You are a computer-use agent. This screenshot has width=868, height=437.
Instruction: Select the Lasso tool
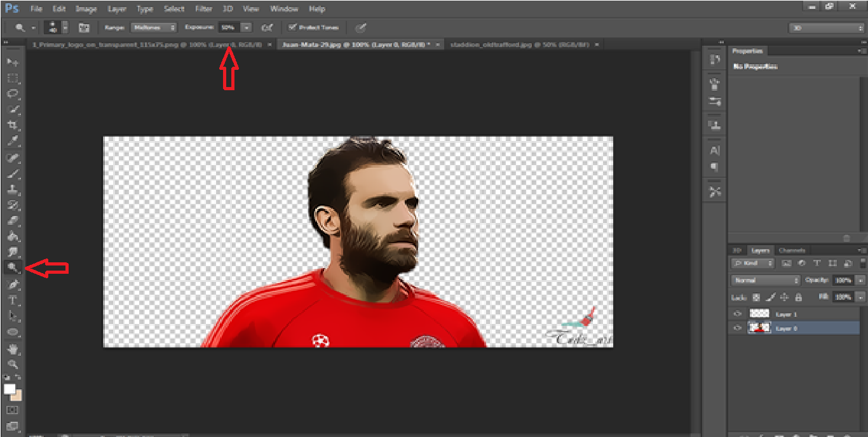click(13, 93)
